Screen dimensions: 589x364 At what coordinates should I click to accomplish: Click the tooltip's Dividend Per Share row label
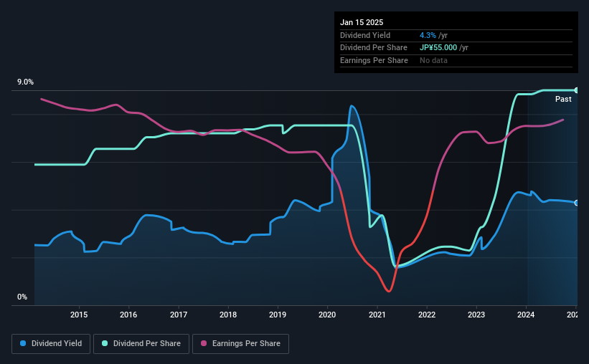(x=373, y=48)
